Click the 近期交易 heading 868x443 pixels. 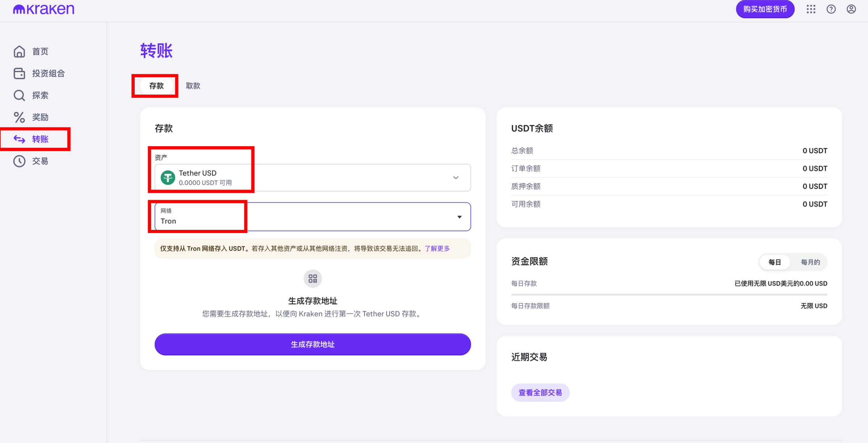(529, 357)
